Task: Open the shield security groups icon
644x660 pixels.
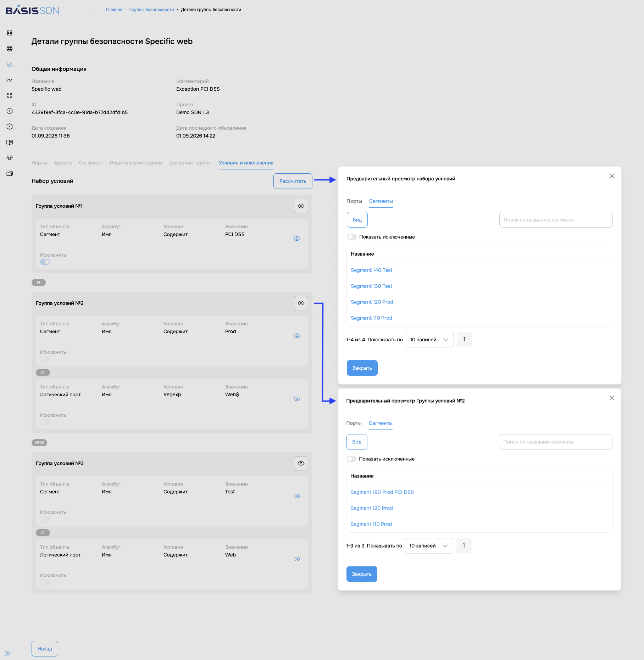Action: tap(10, 64)
